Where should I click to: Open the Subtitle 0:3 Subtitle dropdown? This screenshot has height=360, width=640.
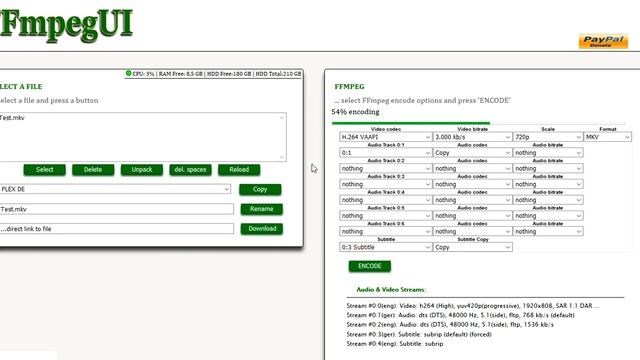pos(385,247)
